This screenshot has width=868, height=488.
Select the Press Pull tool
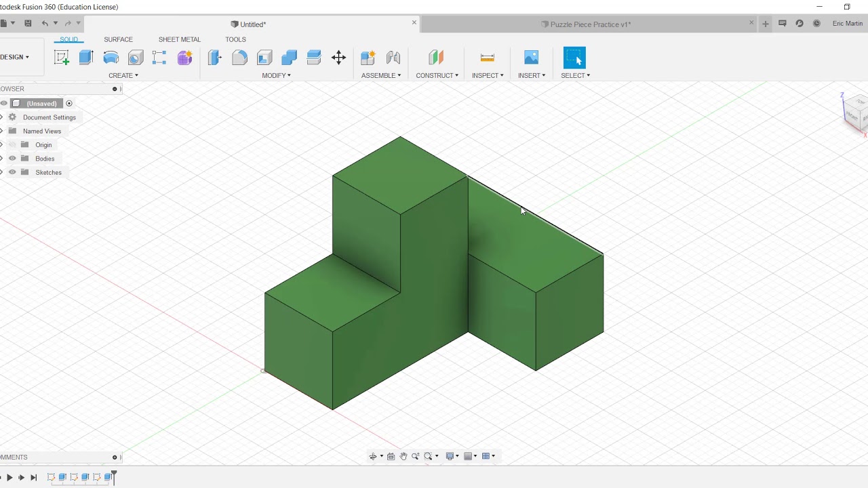215,58
